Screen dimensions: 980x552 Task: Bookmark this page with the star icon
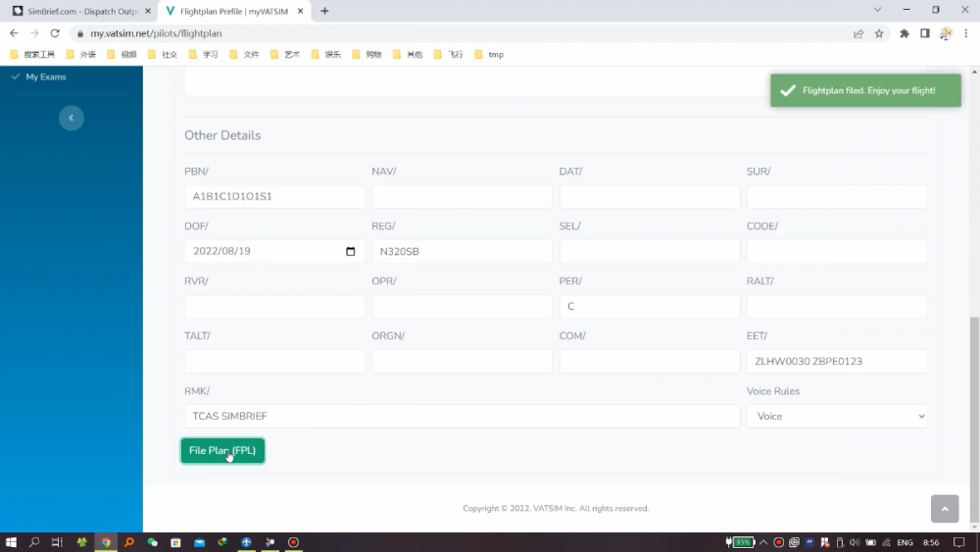point(879,33)
